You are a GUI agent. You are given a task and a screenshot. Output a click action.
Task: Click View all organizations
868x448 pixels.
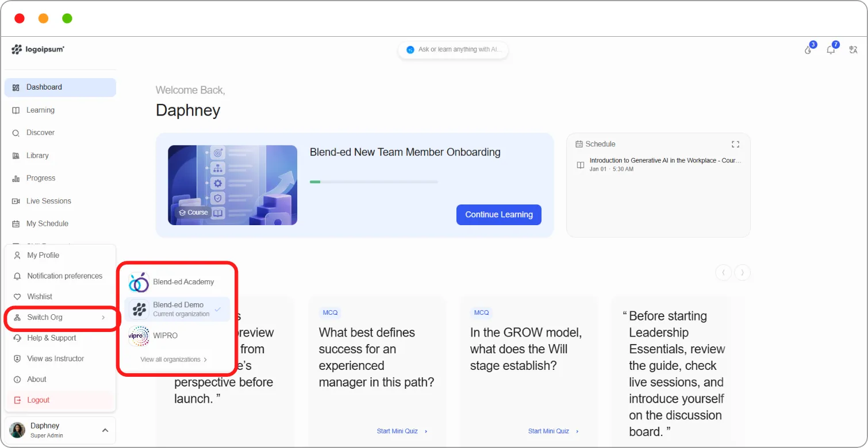(x=174, y=360)
